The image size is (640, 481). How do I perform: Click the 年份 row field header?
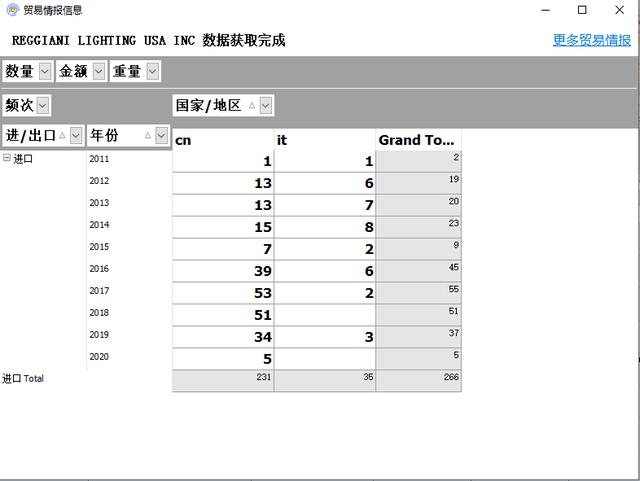point(128,136)
